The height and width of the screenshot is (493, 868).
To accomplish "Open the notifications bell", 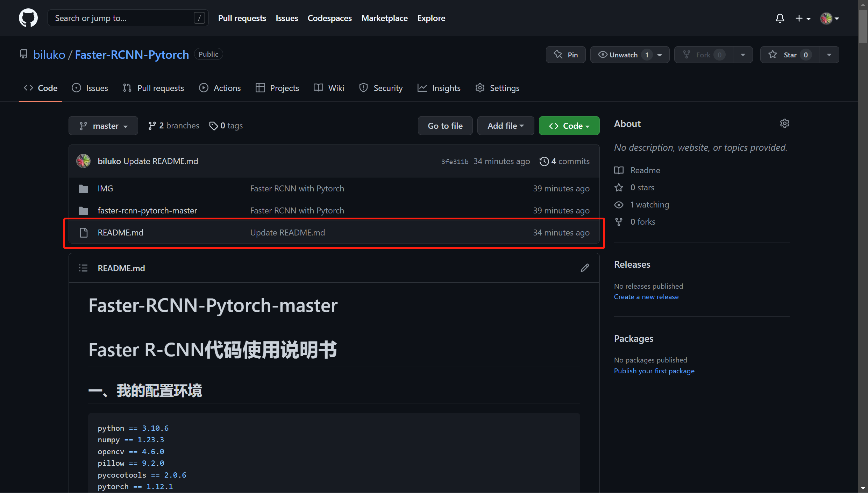I will tap(780, 18).
